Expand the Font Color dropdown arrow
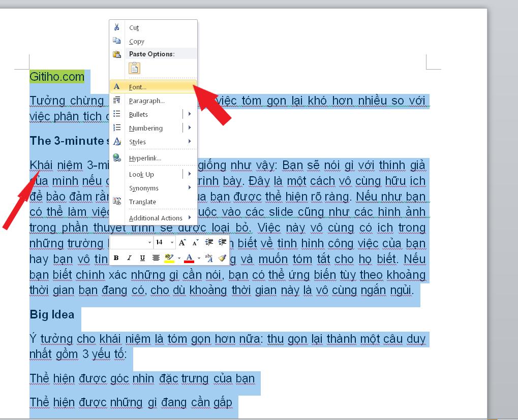 pyautogui.click(x=198, y=257)
